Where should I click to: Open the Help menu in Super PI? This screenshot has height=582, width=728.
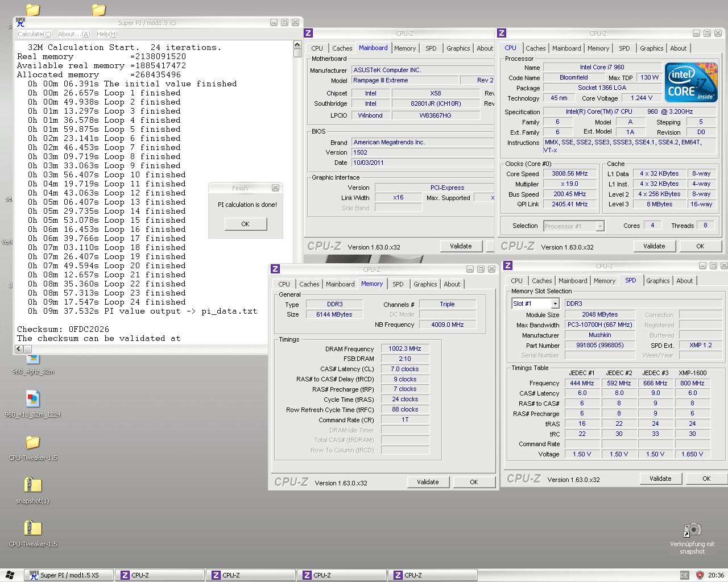(x=107, y=34)
